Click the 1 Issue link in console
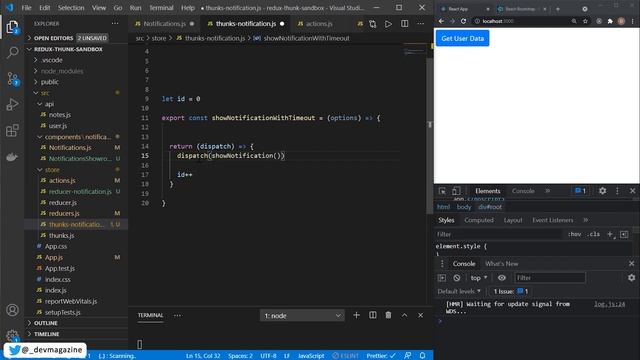The height and width of the screenshot is (360, 640). pyautogui.click(x=510, y=291)
